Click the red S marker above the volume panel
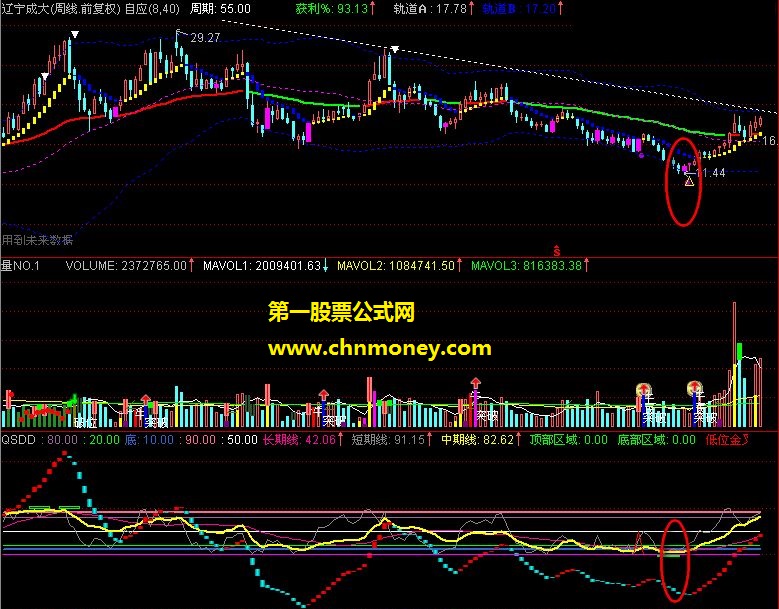 (x=557, y=251)
